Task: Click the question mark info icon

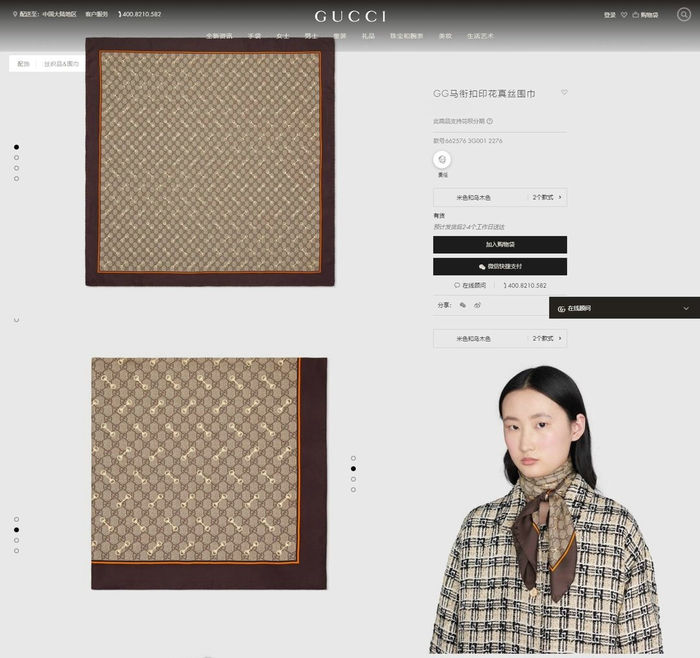Action: (490, 121)
